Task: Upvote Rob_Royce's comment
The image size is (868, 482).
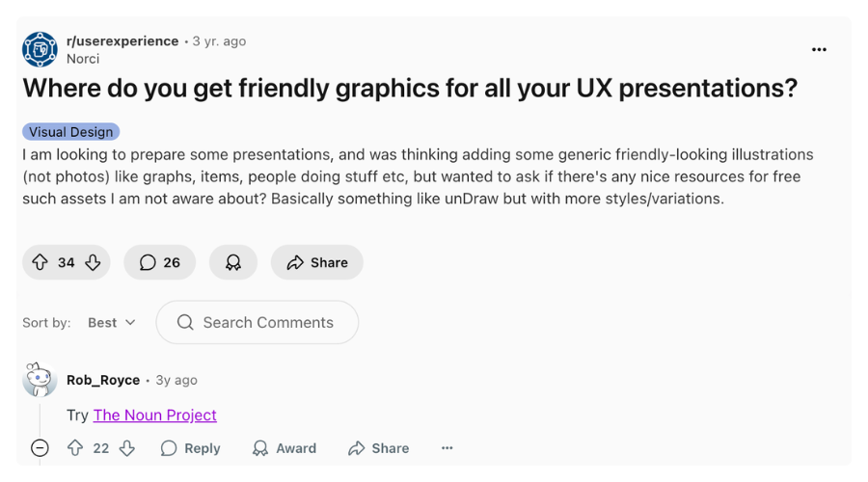Action: click(x=75, y=447)
